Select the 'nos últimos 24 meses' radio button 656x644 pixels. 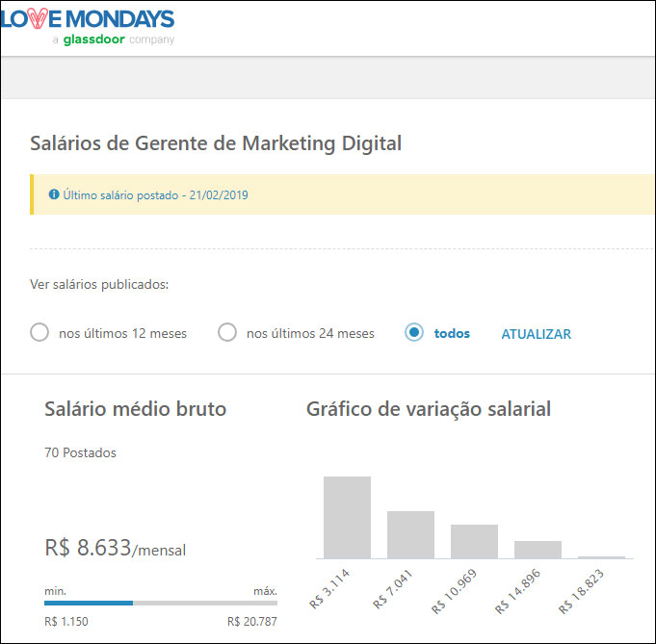click(227, 333)
